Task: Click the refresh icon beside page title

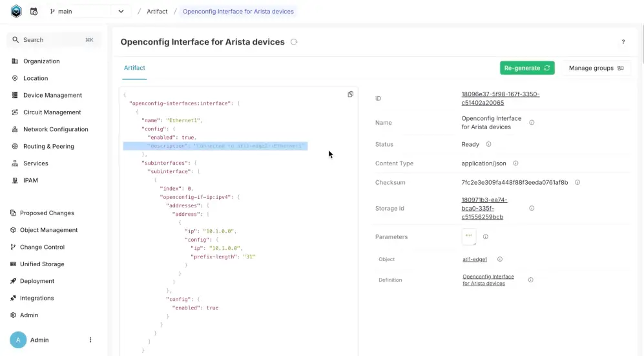Action: pyautogui.click(x=294, y=42)
